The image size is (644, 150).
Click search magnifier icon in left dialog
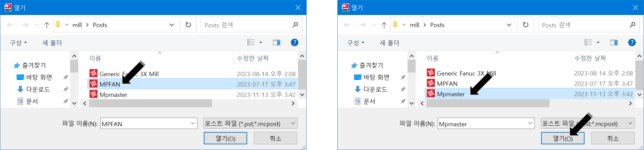[x=295, y=25]
